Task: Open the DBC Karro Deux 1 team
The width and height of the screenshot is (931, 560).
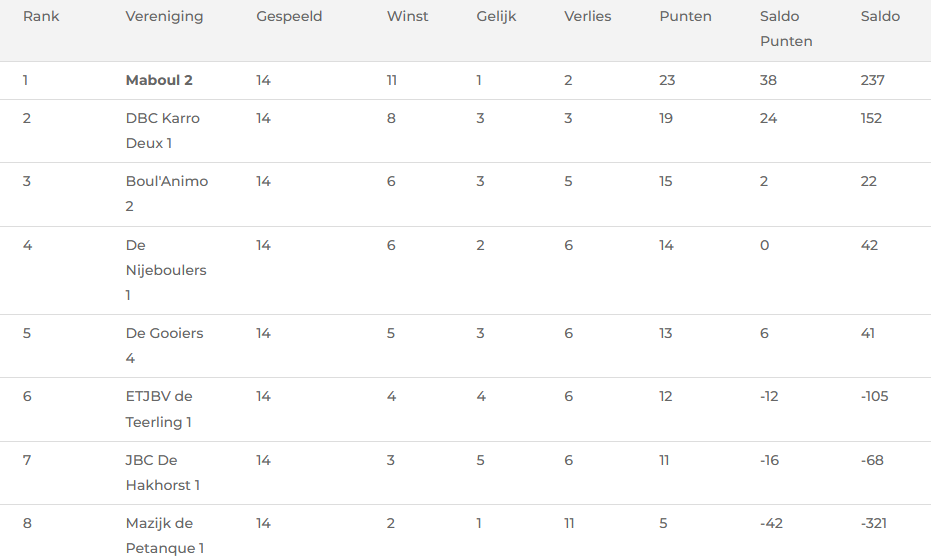Action: [x=163, y=131]
